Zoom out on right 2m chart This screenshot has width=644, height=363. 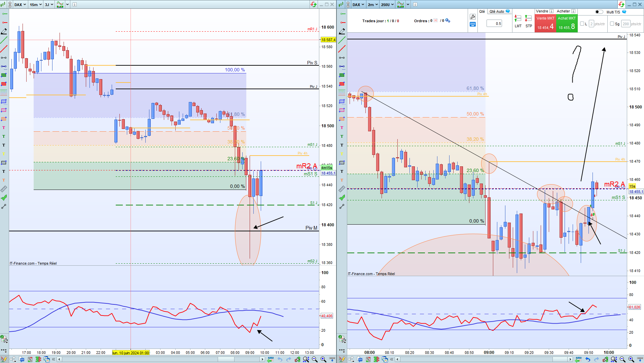click(x=622, y=359)
